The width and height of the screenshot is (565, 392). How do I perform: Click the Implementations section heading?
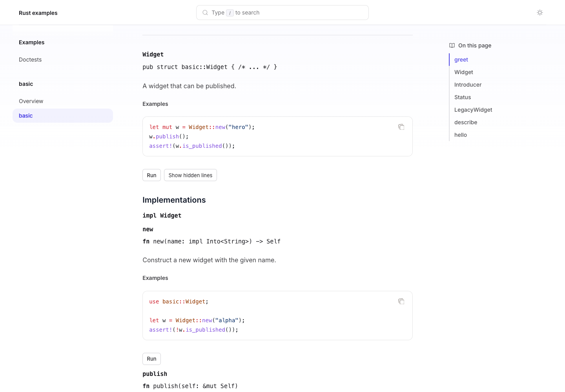pyautogui.click(x=174, y=200)
